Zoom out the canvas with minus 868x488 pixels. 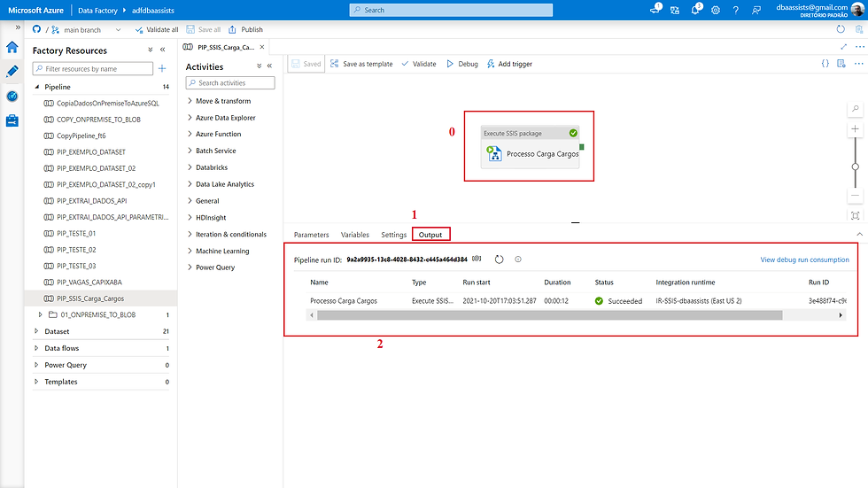click(x=856, y=196)
